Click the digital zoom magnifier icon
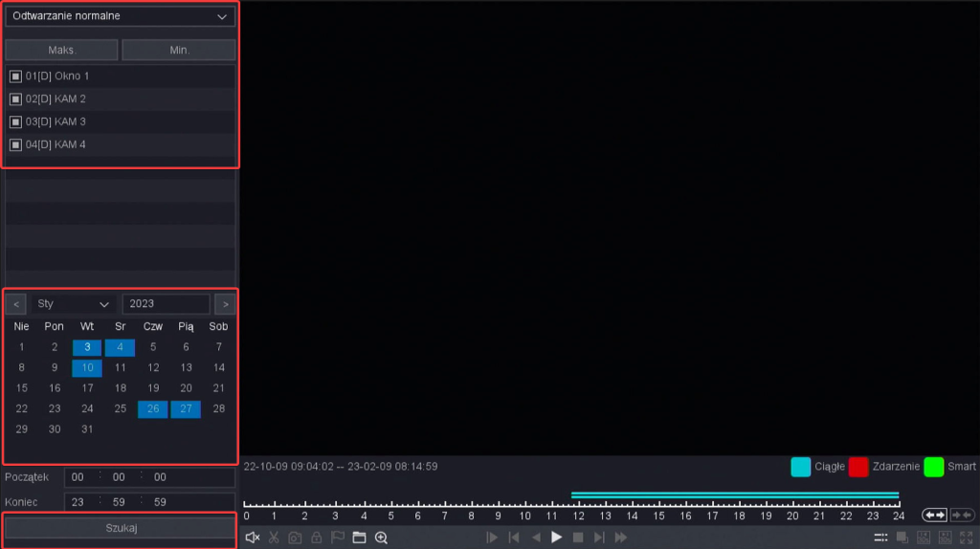This screenshot has height=549, width=980. point(381,538)
